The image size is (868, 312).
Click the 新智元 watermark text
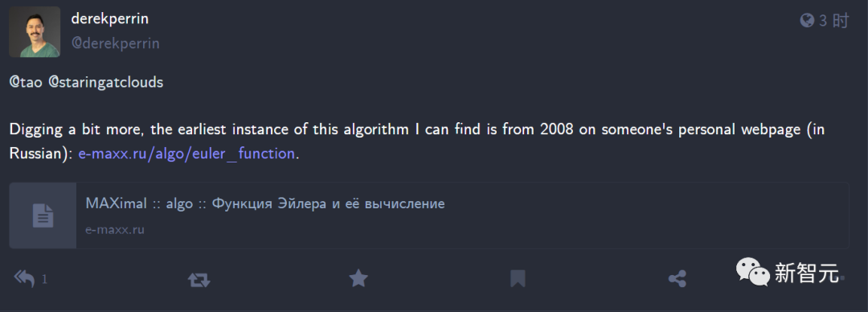[807, 273]
